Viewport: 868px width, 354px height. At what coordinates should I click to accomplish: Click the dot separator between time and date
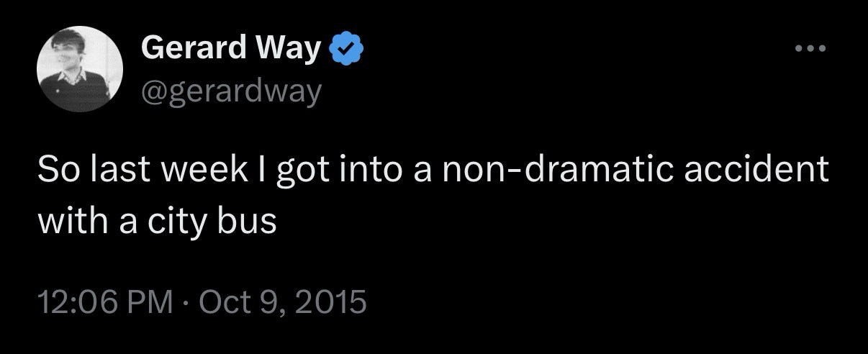click(x=186, y=301)
